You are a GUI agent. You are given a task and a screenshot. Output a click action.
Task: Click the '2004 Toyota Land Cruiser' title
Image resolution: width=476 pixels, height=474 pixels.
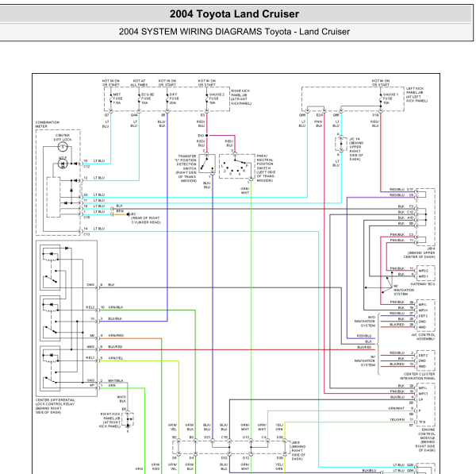click(x=234, y=14)
